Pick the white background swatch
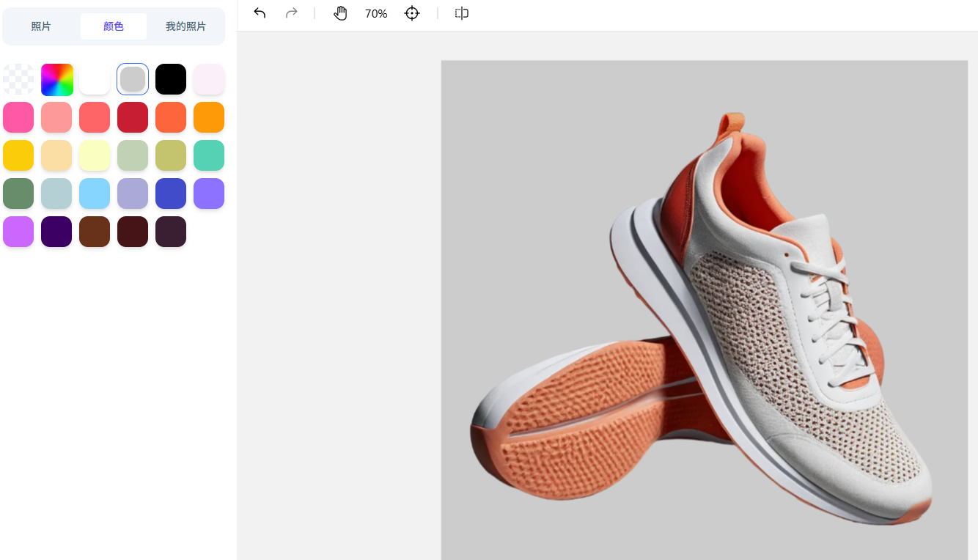Viewport: 978px width, 560px height. click(x=95, y=79)
